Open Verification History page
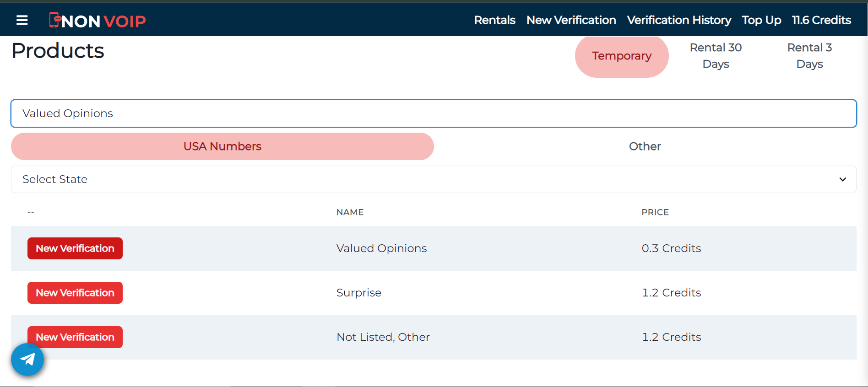This screenshot has height=387, width=868. pyautogui.click(x=679, y=20)
